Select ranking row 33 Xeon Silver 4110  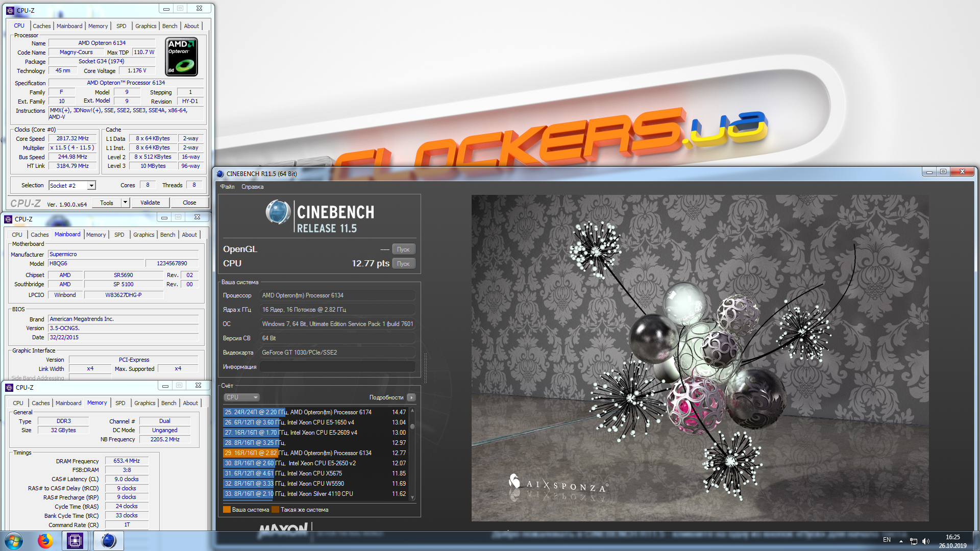(315, 494)
